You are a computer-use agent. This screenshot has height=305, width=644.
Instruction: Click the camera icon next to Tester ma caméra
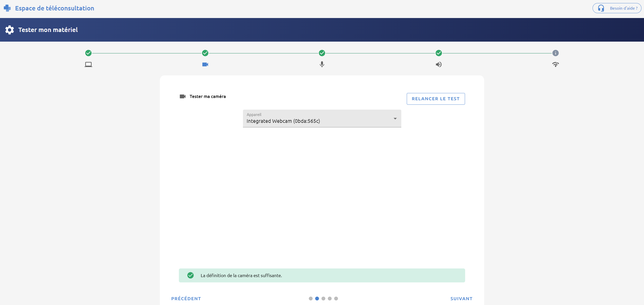point(183,96)
